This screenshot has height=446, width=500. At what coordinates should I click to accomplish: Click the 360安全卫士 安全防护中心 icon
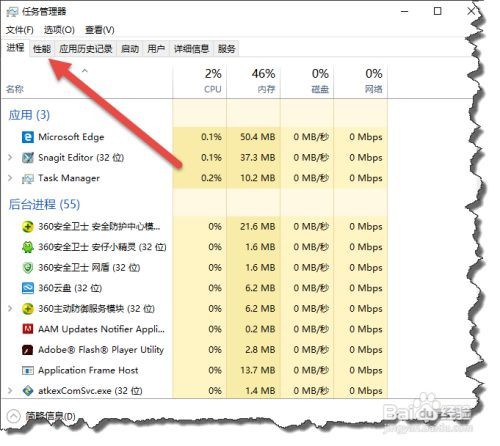(x=28, y=227)
